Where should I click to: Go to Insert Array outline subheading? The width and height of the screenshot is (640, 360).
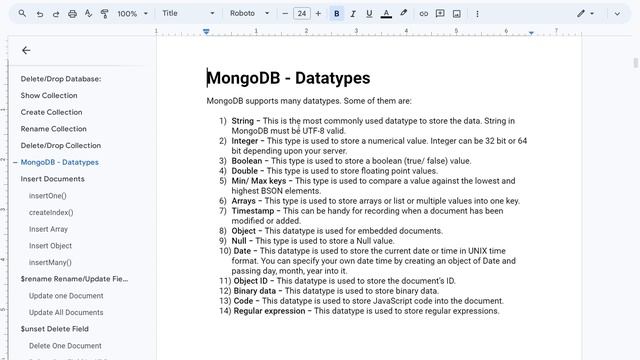(48, 229)
